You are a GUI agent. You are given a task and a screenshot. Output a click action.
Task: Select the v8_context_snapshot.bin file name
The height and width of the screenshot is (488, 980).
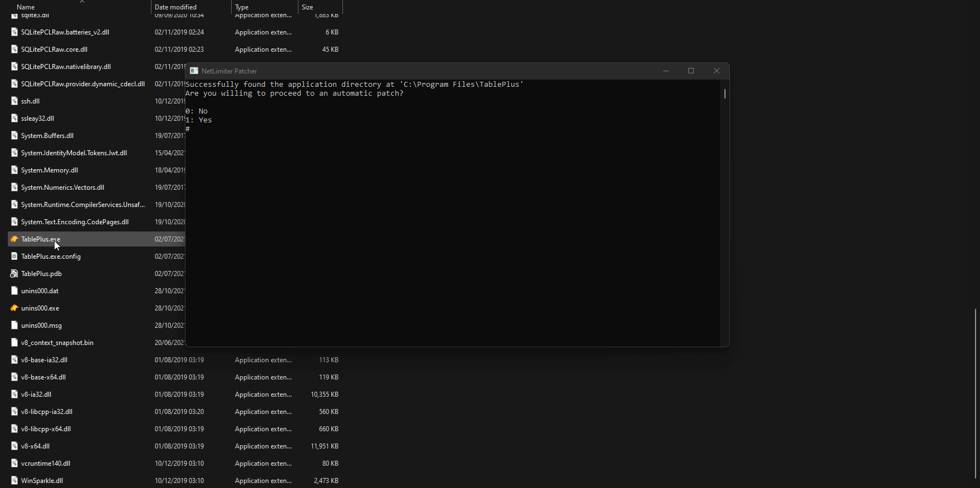click(57, 343)
